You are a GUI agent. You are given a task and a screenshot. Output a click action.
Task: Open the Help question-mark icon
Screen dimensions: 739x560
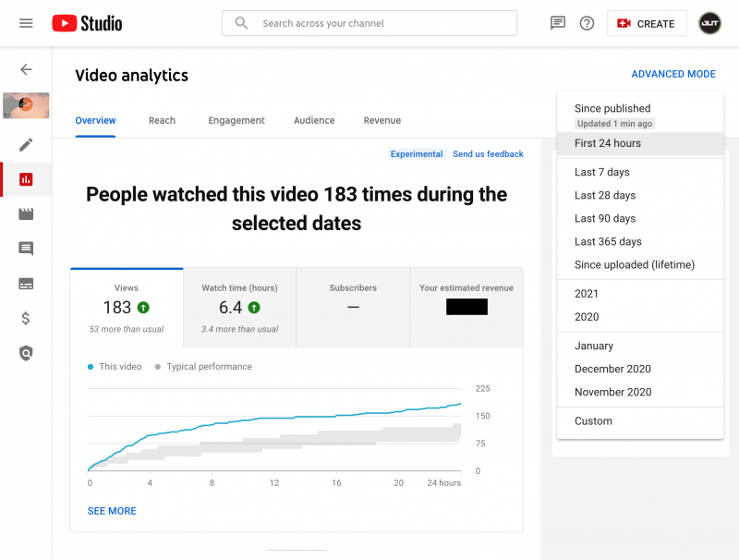[587, 23]
